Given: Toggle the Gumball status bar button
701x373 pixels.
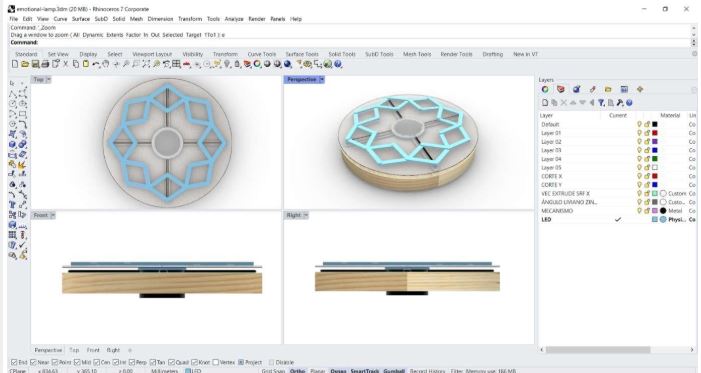Looking at the screenshot, I should coord(394,371).
